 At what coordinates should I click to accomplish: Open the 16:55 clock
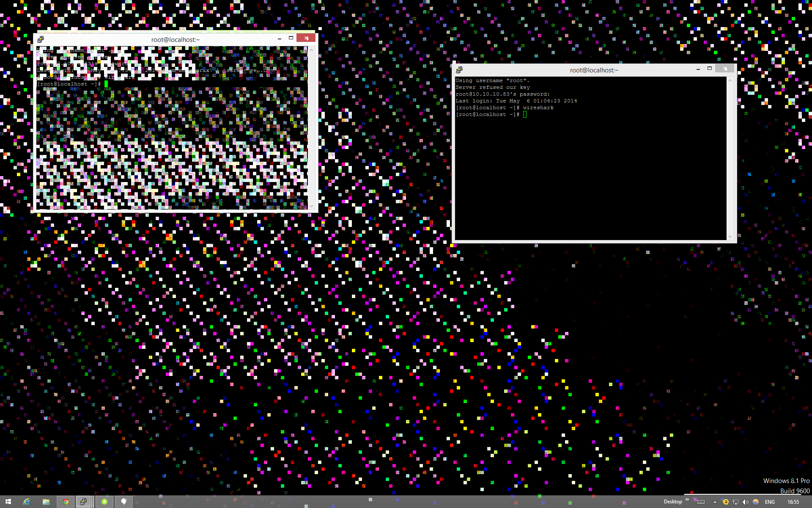(793, 502)
